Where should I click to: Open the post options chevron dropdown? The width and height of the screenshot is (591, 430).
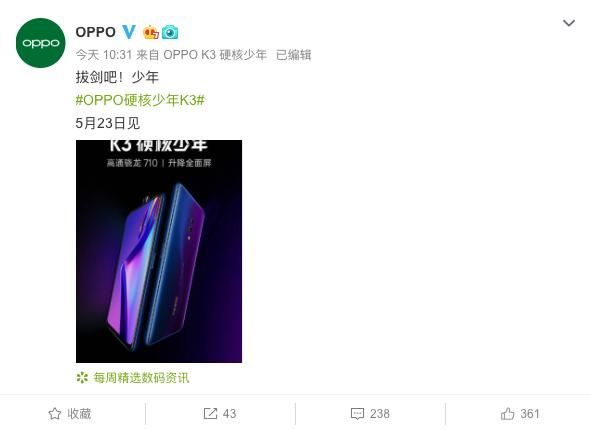[569, 23]
